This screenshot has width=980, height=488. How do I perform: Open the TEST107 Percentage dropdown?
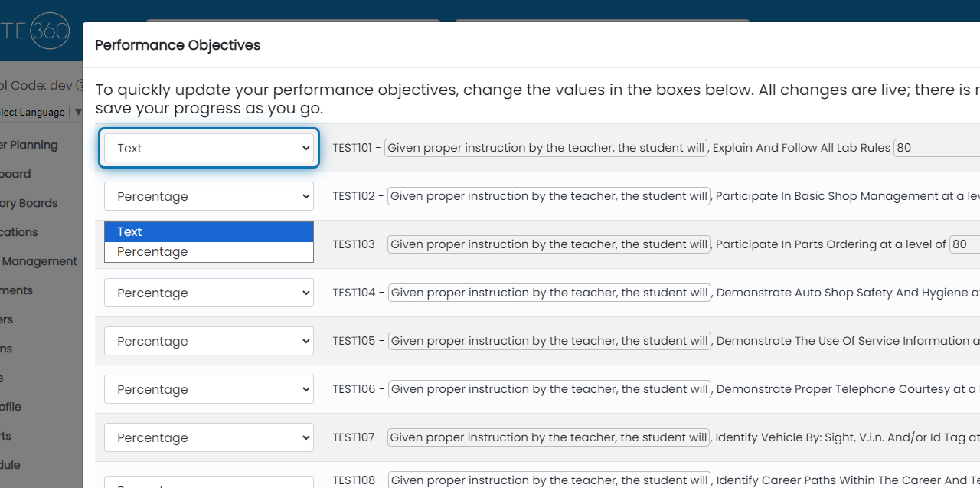click(208, 437)
